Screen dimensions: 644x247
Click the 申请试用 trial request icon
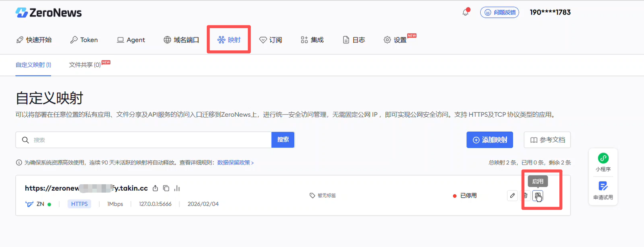[603, 187]
